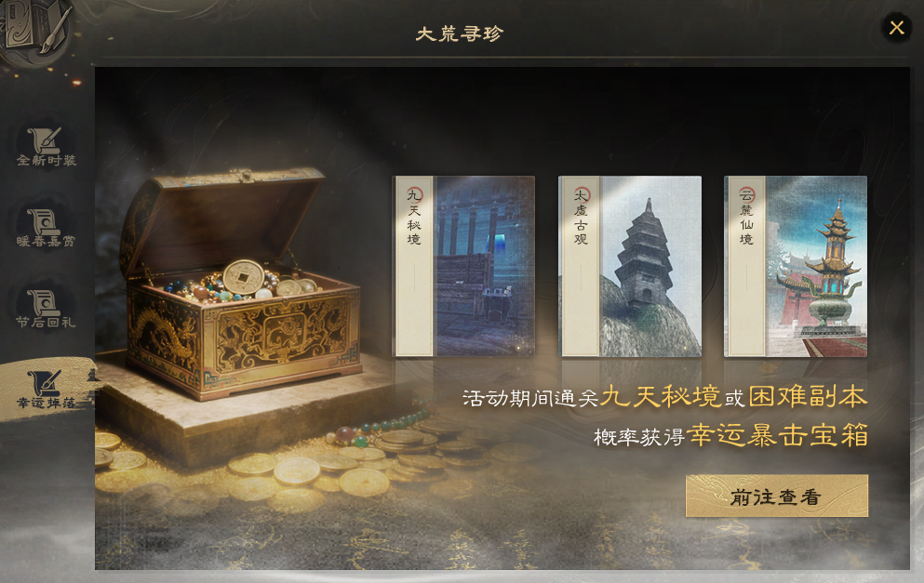Click the 幸运掉落 quill scroll icon
This screenshot has height=583, width=924.
coord(45,383)
